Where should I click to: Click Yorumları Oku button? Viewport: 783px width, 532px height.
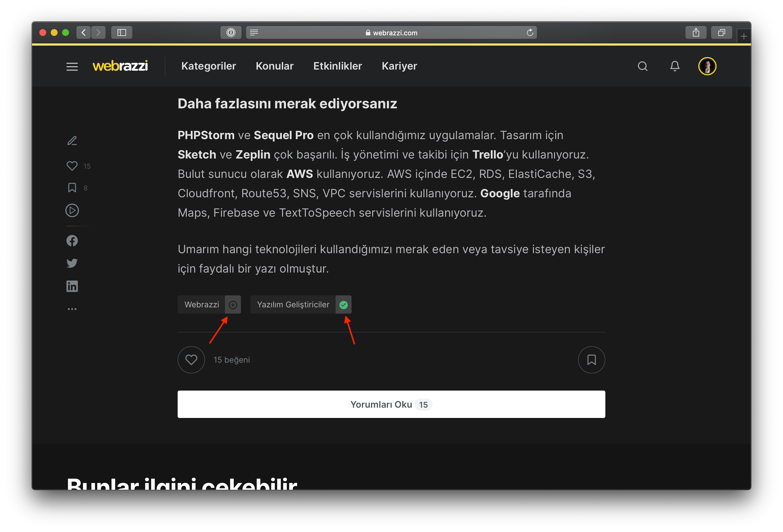point(391,404)
